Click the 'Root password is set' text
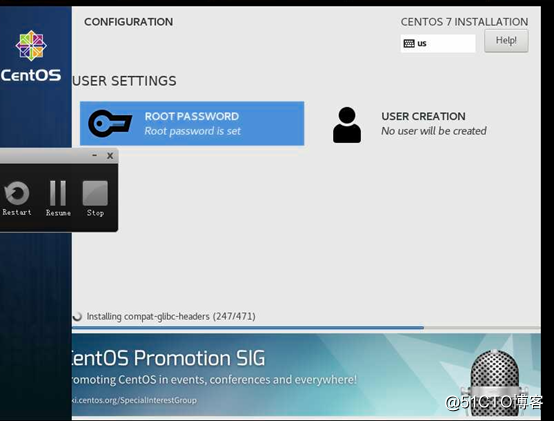 pyautogui.click(x=193, y=131)
